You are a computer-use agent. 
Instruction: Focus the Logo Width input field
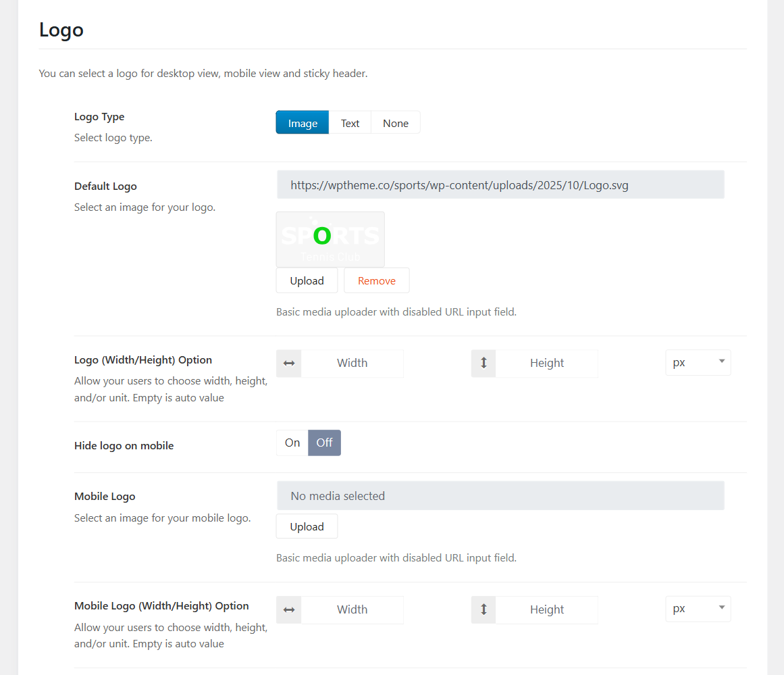(x=352, y=364)
